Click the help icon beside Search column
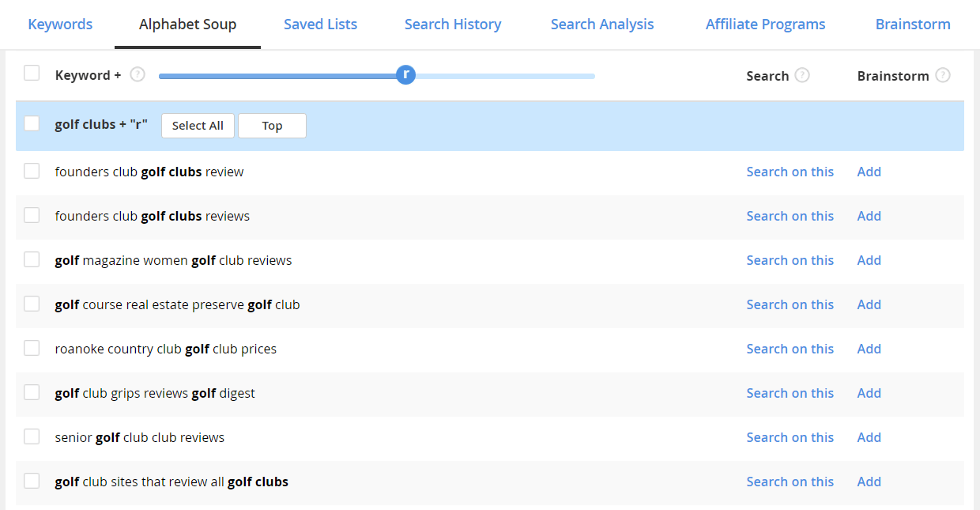980x510 pixels. [x=802, y=75]
